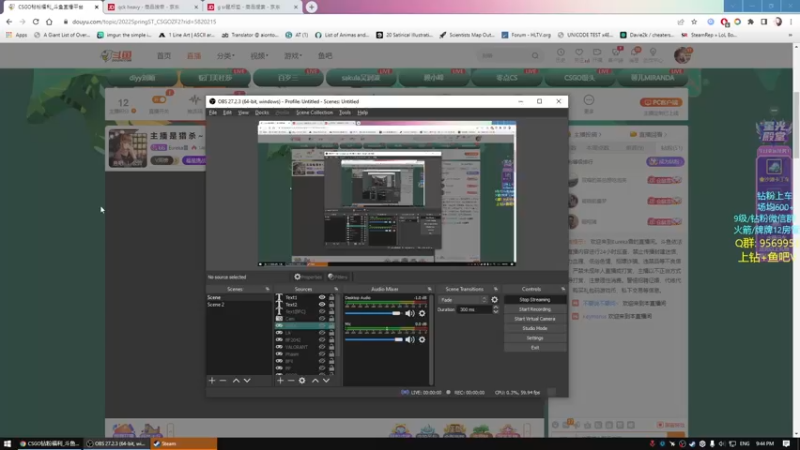Image resolution: width=800 pixels, height=450 pixels.
Task: Open Mic audio settings gear
Action: 422,339
